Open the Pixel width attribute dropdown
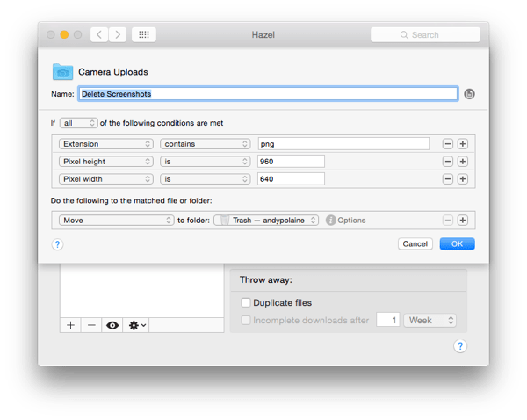The width and height of the screenshot is (527, 420). click(106, 179)
